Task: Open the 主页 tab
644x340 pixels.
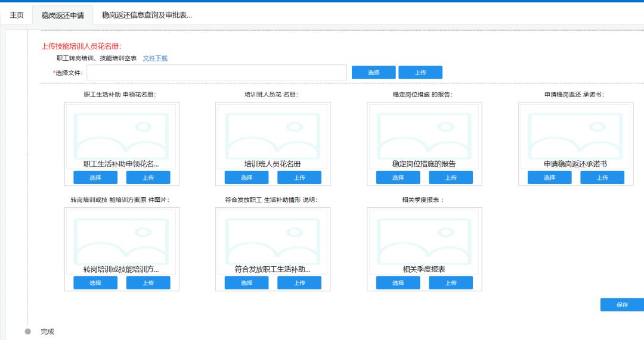Action: pos(17,15)
